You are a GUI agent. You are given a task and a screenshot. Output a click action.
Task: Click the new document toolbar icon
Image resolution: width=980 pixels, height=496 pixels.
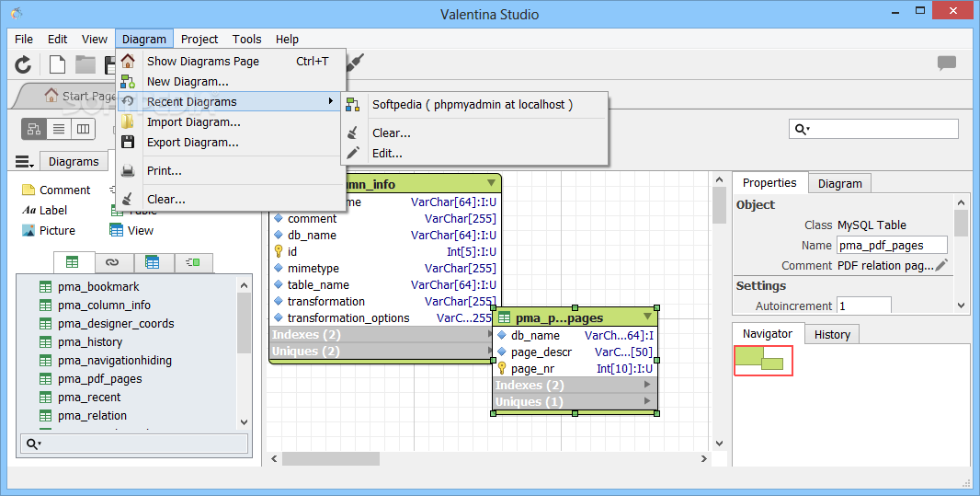point(57,64)
